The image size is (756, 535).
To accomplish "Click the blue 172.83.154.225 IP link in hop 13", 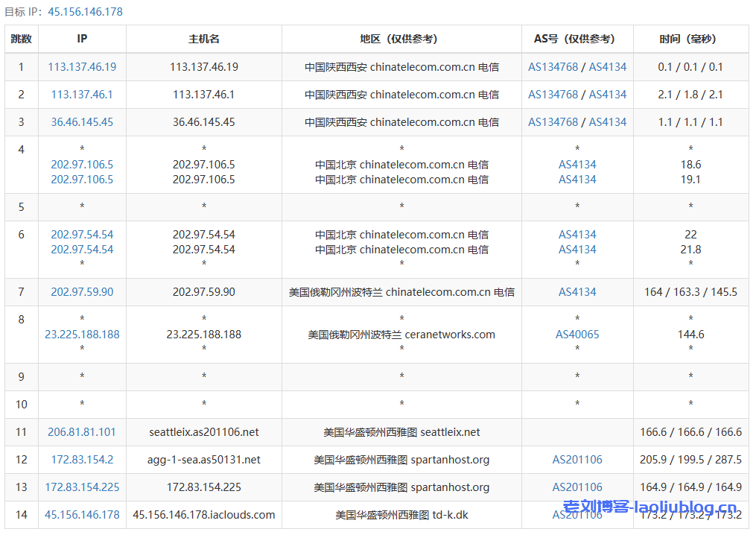I will (x=82, y=487).
